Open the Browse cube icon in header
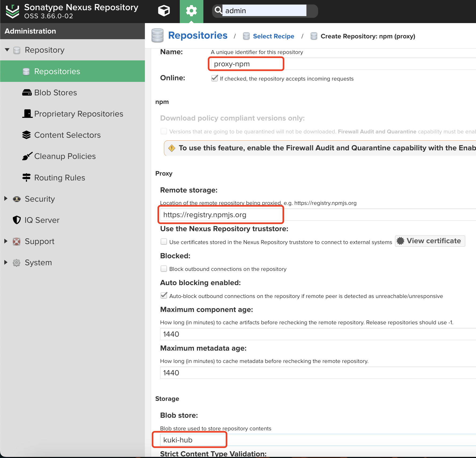Image resolution: width=476 pixels, height=458 pixels. pos(164,11)
